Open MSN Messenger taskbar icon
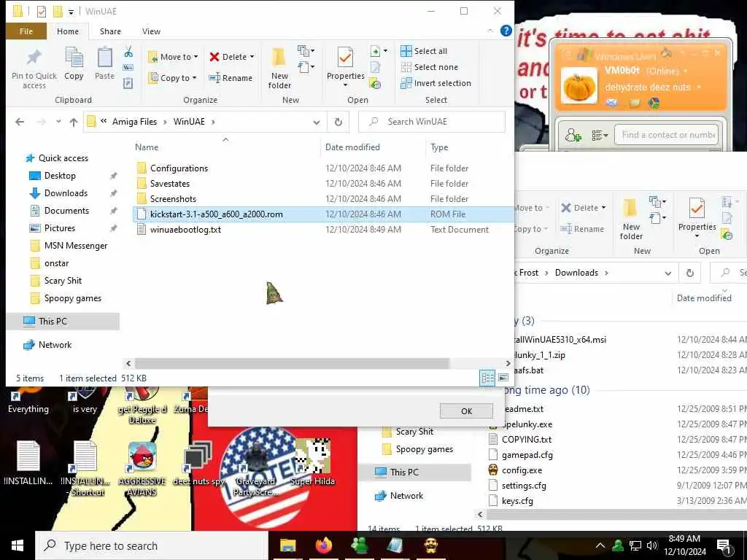 pyautogui.click(x=359, y=545)
